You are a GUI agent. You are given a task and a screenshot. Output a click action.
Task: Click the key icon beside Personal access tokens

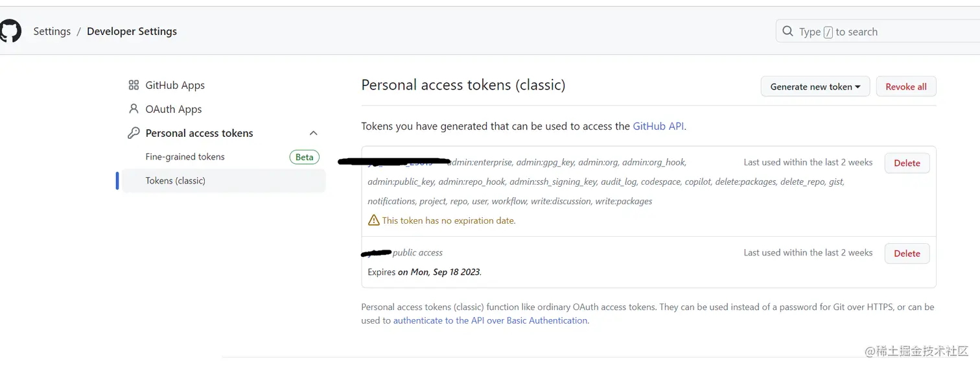(134, 133)
